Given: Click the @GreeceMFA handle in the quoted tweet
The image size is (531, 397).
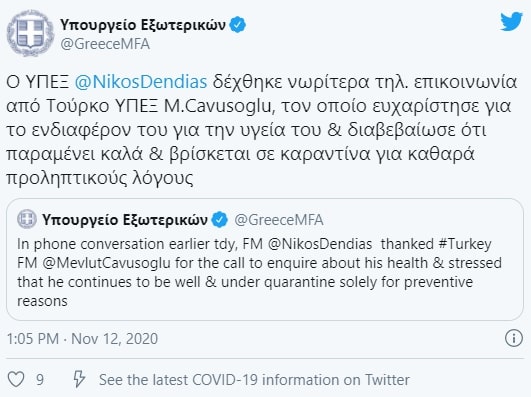Looking at the screenshot, I should [x=279, y=220].
